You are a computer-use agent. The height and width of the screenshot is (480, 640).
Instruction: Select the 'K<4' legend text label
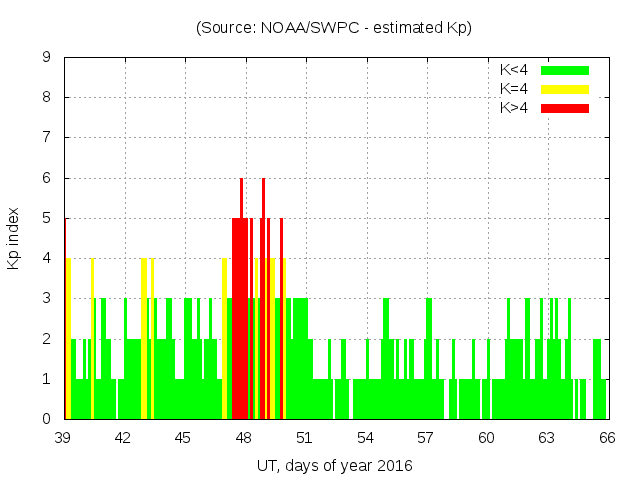[x=515, y=70]
